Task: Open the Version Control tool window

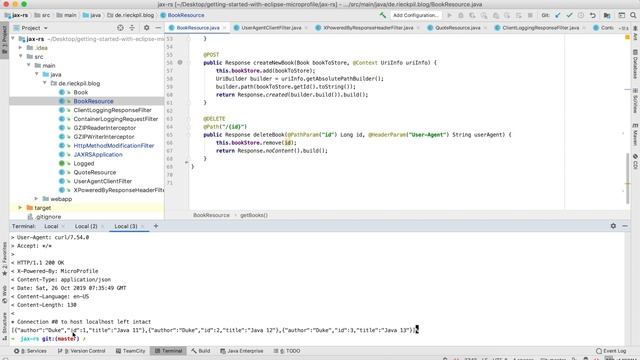Action: (81, 351)
